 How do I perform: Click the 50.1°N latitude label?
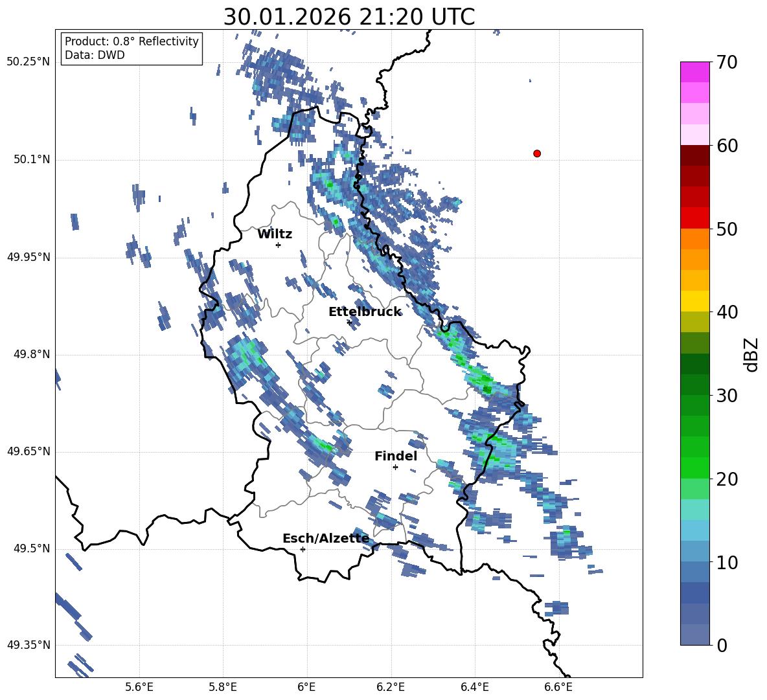(x=32, y=160)
